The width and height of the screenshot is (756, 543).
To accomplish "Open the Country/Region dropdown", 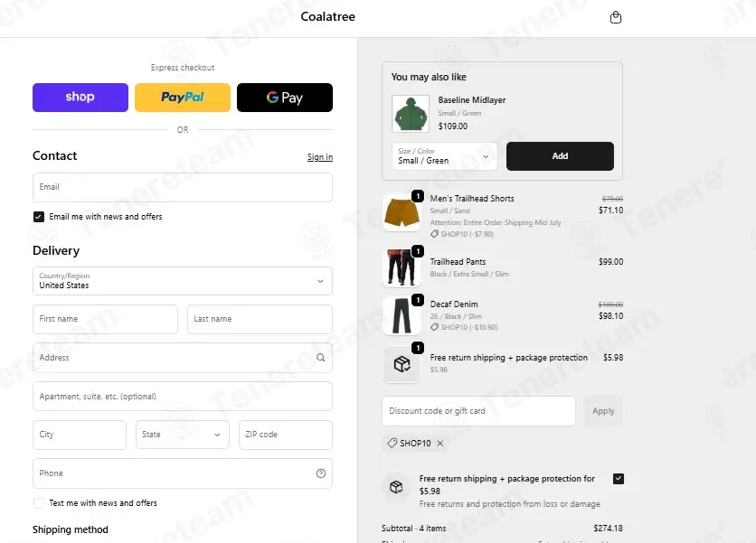I will pyautogui.click(x=183, y=281).
